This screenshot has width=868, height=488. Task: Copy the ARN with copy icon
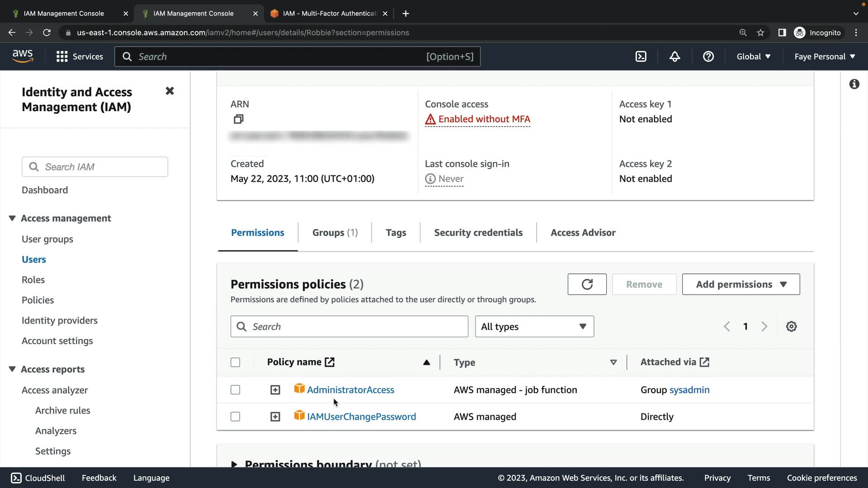coord(238,119)
